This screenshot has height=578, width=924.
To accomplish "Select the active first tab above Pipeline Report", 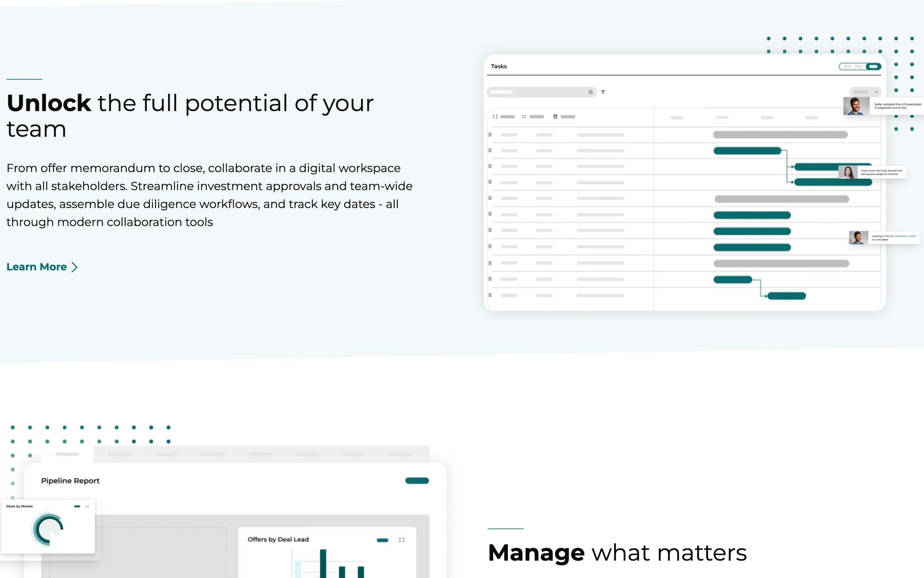I will [67, 454].
